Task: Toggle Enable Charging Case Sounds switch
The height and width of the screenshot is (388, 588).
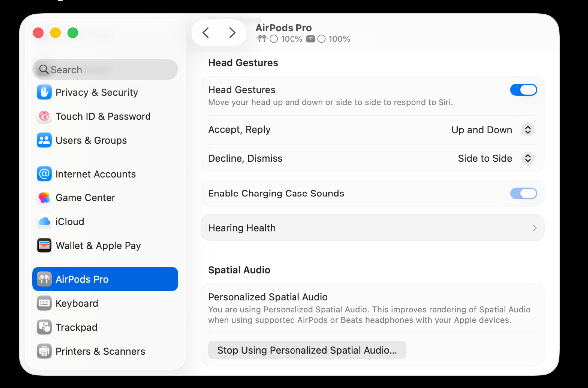Action: [523, 194]
